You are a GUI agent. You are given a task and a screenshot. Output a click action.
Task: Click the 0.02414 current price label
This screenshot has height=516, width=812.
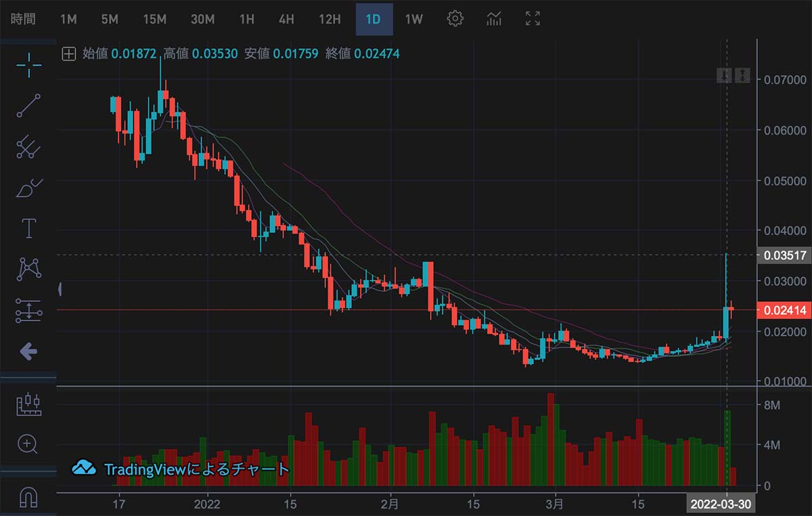click(x=785, y=311)
